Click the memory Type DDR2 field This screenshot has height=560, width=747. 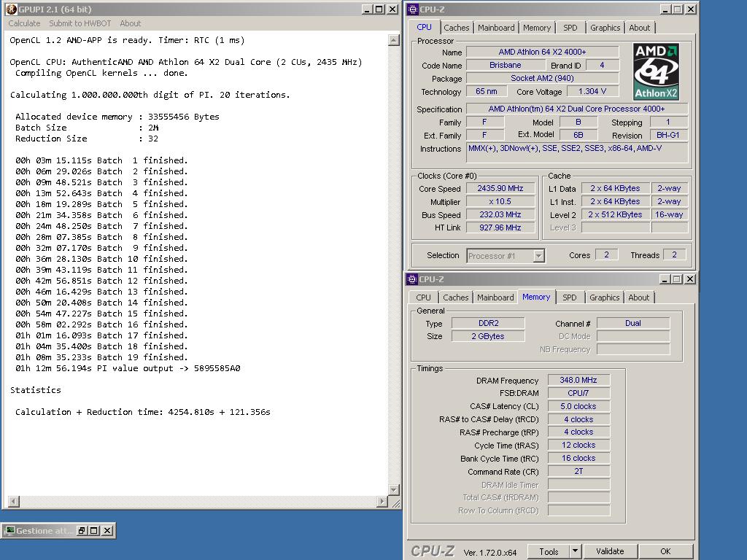tap(488, 323)
